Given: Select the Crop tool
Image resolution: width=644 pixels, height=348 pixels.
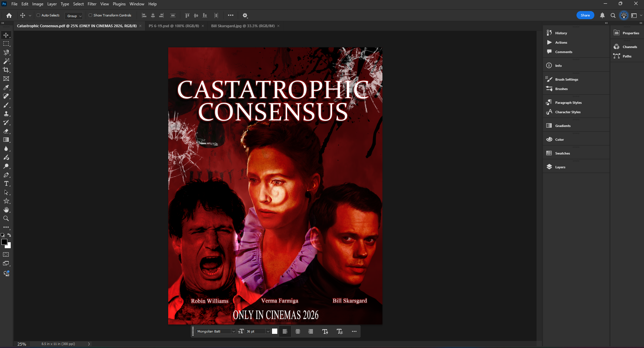Looking at the screenshot, I should 6,70.
